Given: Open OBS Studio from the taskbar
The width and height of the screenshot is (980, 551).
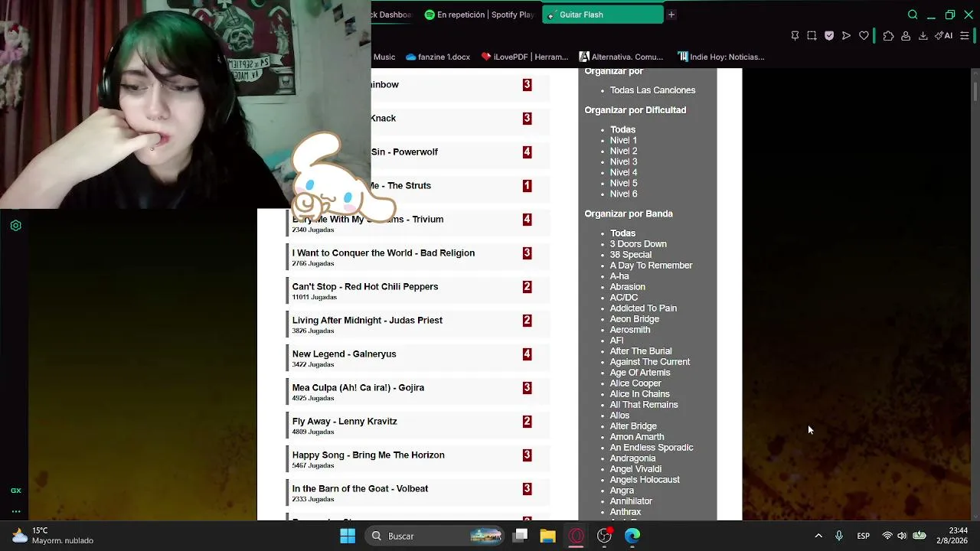Looking at the screenshot, I should click(605, 536).
